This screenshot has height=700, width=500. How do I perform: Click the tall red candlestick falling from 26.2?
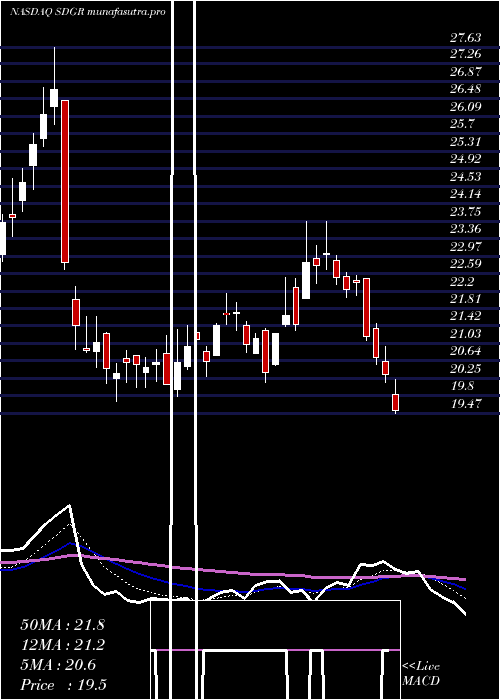pos(65,185)
